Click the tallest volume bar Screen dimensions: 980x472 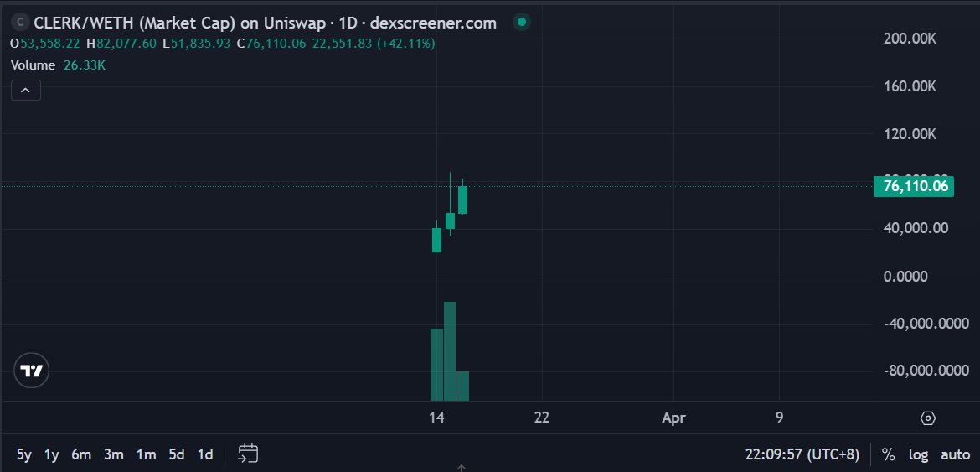tap(449, 351)
